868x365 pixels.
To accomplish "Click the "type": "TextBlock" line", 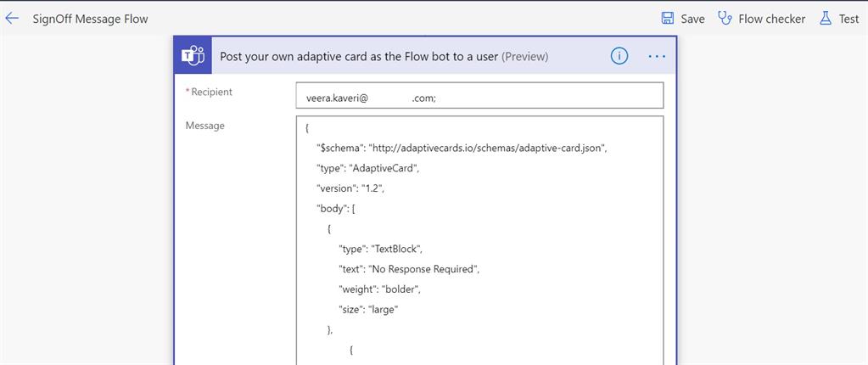I will pyautogui.click(x=381, y=250).
